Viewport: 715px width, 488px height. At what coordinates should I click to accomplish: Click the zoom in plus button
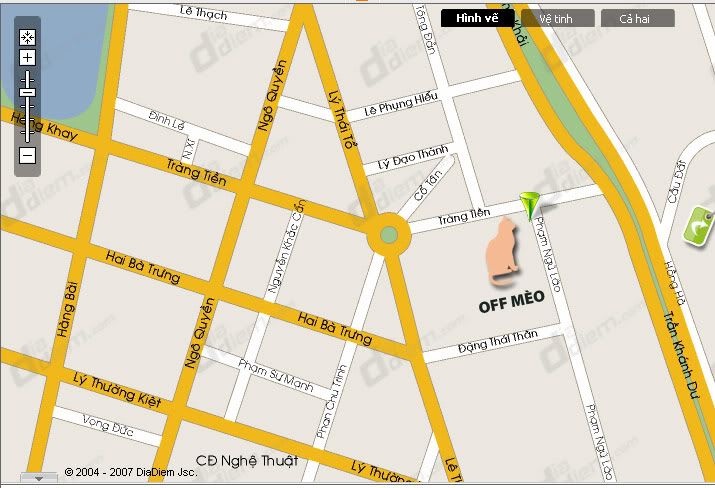point(27,57)
